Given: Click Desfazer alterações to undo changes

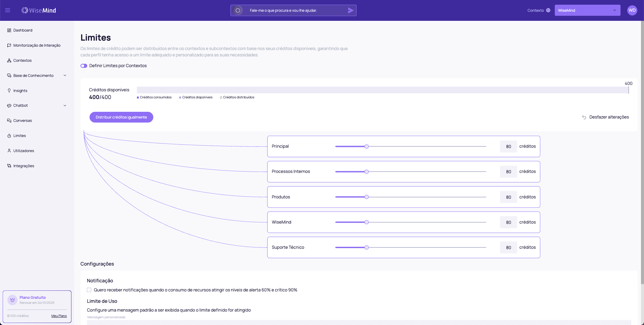Looking at the screenshot, I should click(x=605, y=117).
